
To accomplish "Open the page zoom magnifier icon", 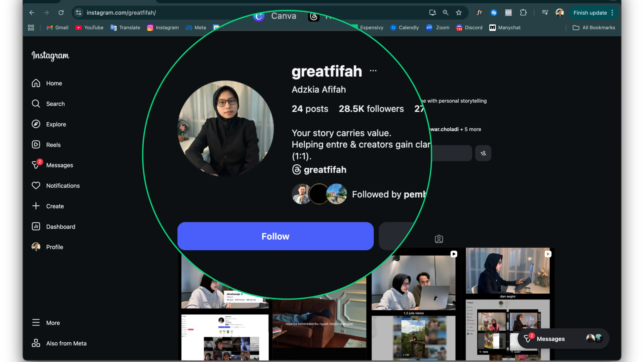I will [x=446, y=13].
